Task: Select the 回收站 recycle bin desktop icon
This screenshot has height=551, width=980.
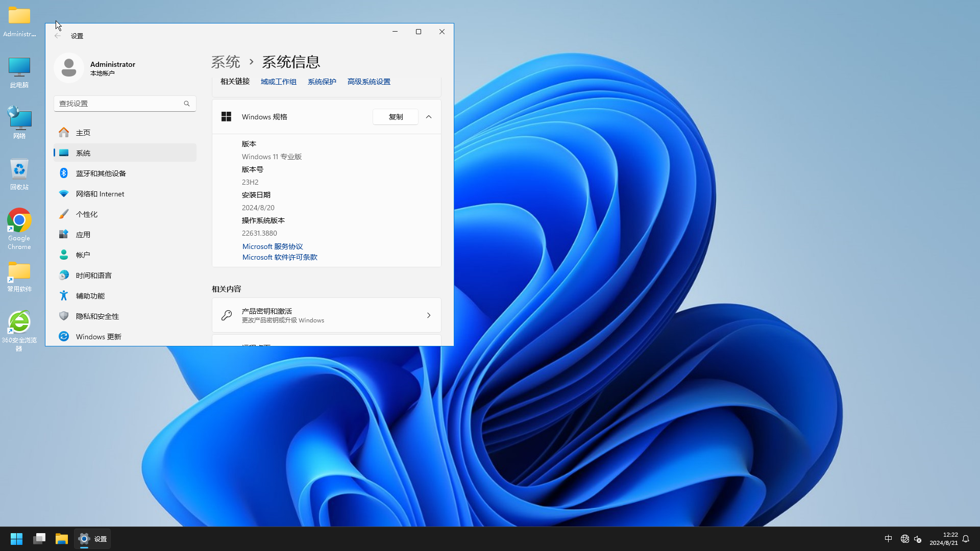Action: point(19,174)
